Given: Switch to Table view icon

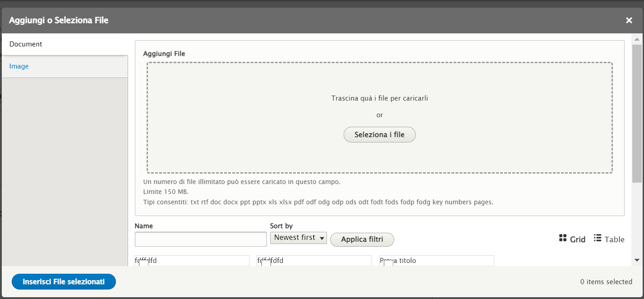Looking at the screenshot, I should [x=598, y=238].
